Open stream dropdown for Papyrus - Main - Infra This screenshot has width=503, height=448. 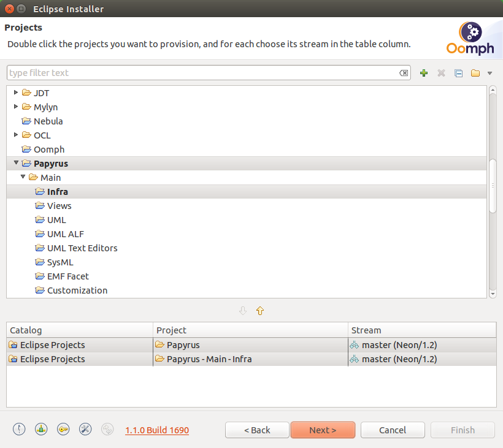pyautogui.click(x=422, y=359)
